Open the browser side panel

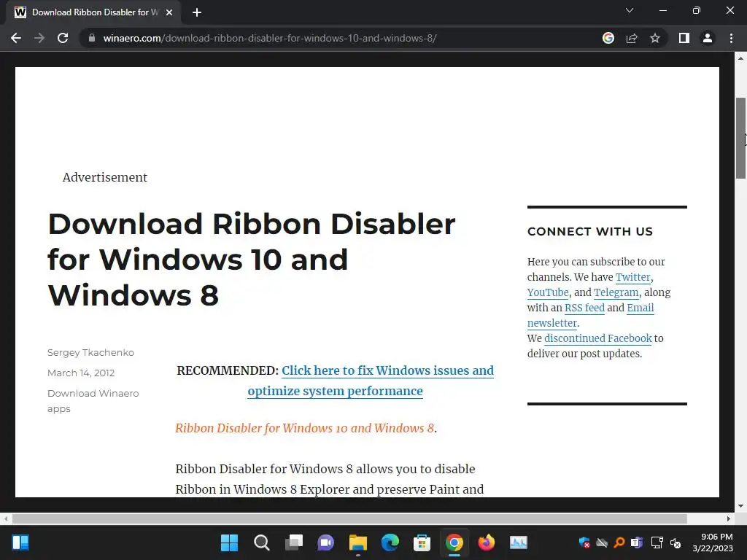[684, 38]
